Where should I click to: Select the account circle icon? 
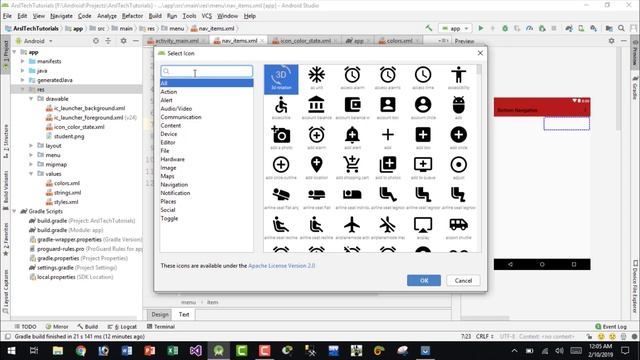click(423, 105)
